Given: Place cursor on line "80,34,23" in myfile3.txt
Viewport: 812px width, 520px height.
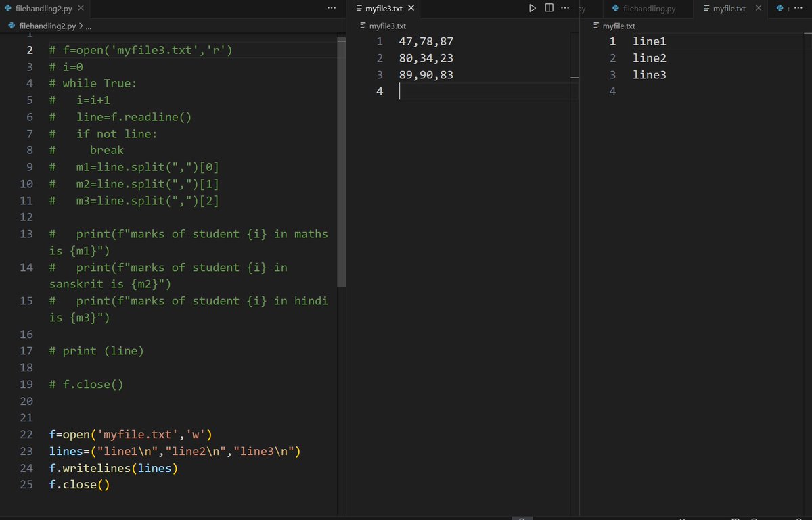Looking at the screenshot, I should tap(426, 58).
